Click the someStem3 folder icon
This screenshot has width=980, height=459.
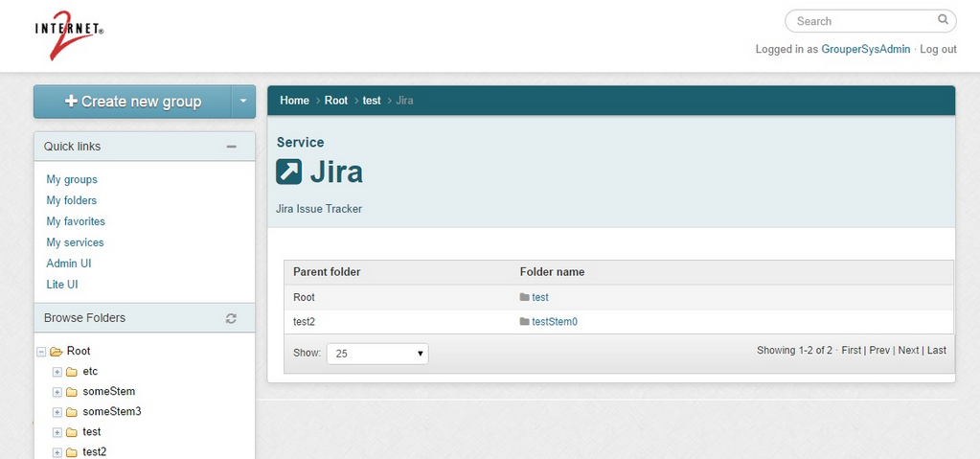[71, 412]
